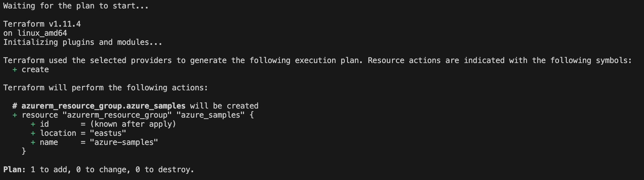Click the closing curly brace
Screen dimensions: 644x180
point(24,151)
